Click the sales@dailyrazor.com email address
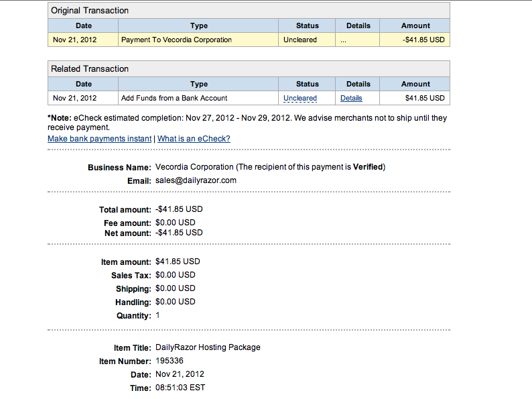 tap(196, 180)
